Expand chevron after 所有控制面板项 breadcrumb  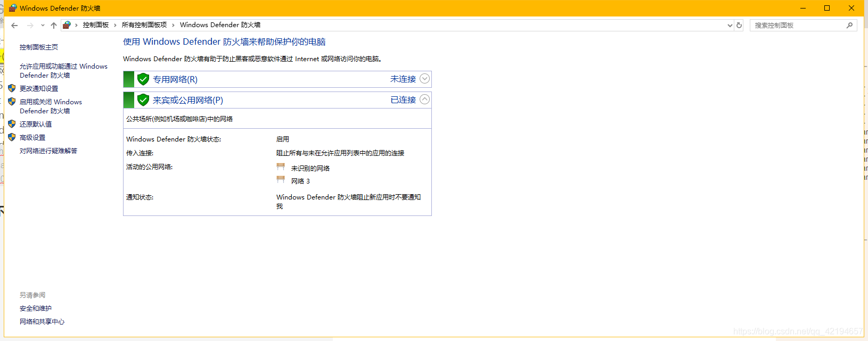(173, 25)
